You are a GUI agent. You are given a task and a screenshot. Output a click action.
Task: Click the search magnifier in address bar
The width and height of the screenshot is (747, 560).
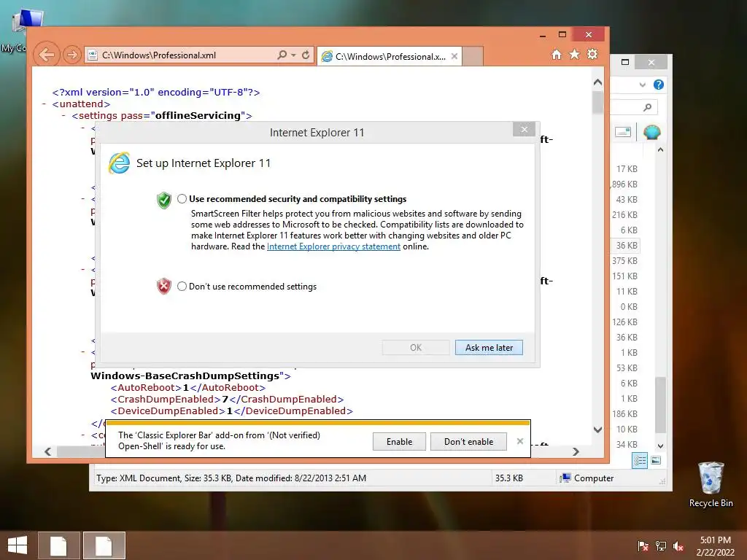pyautogui.click(x=282, y=55)
